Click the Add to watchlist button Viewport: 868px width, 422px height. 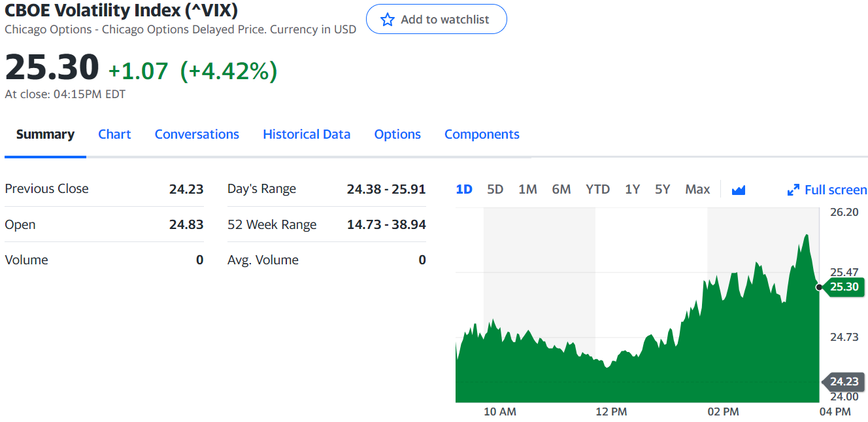(437, 19)
